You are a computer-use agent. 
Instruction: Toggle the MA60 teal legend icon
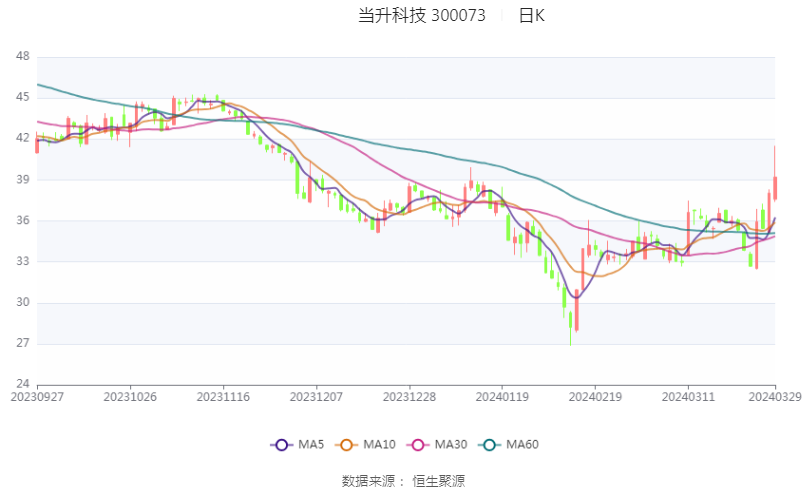[489, 445]
